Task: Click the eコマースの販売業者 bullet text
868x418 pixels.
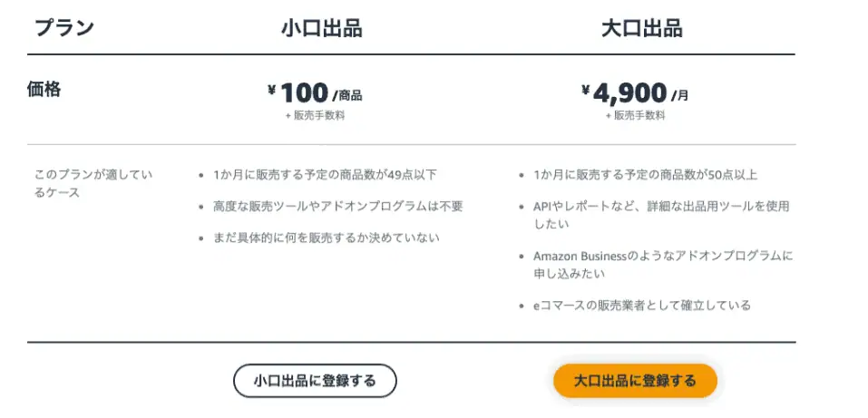Action: click(x=641, y=306)
